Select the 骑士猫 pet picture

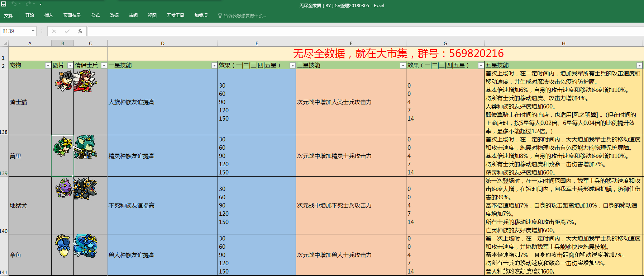click(63, 81)
